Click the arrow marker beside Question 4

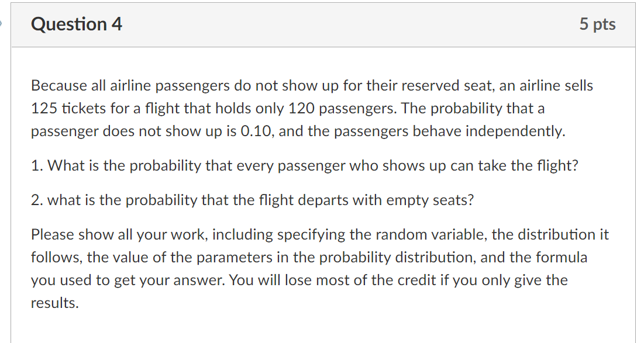click(x=1, y=23)
